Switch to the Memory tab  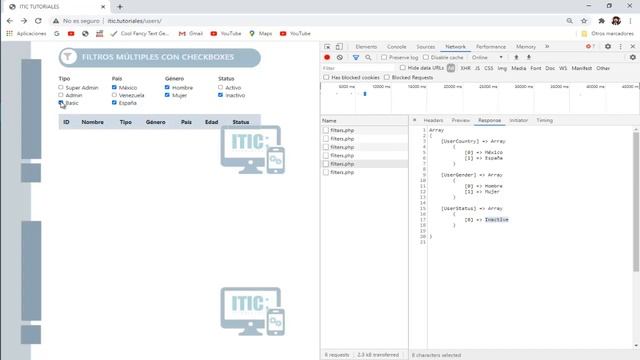[x=526, y=47]
